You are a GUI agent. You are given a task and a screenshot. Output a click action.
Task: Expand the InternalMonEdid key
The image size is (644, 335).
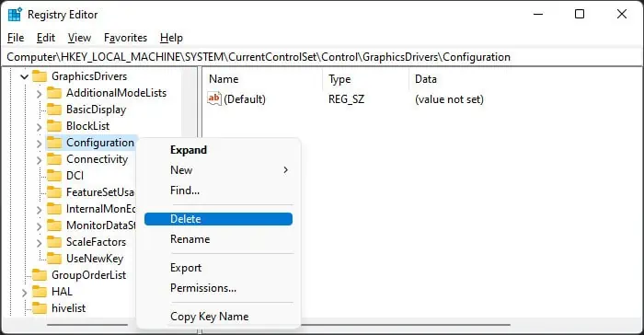click(39, 210)
